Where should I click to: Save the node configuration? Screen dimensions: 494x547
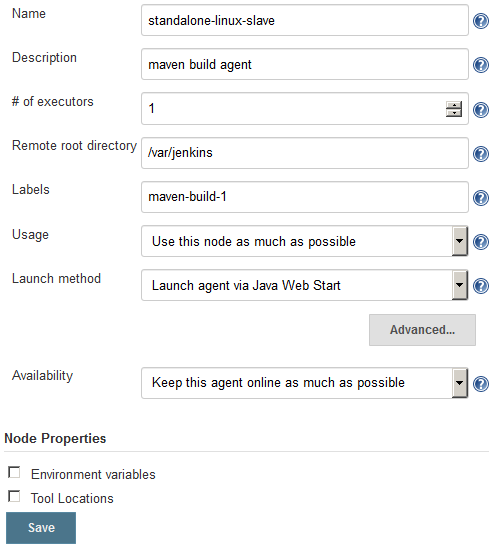41,528
